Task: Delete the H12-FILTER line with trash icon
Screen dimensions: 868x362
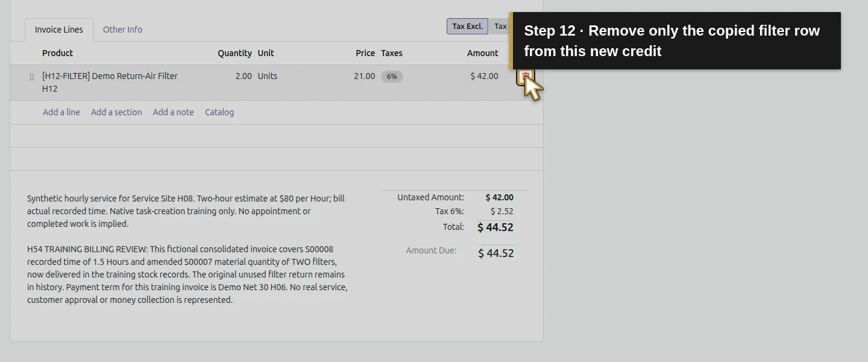Action: [526, 77]
